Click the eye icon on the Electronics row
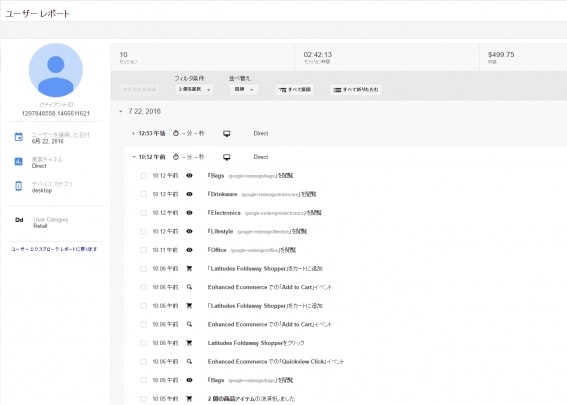567x405 pixels. tap(189, 213)
